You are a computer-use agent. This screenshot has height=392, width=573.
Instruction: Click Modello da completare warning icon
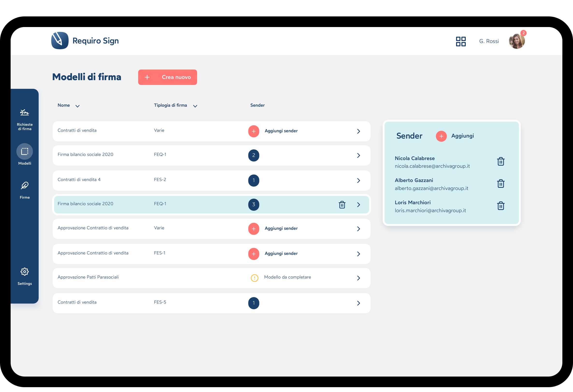[x=254, y=278]
